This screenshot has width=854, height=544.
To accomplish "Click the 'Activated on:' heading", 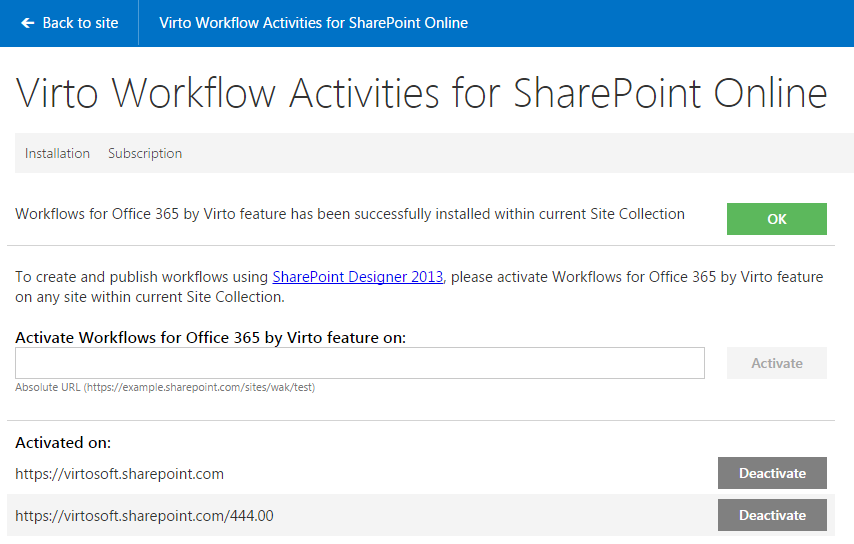I will click(63, 443).
